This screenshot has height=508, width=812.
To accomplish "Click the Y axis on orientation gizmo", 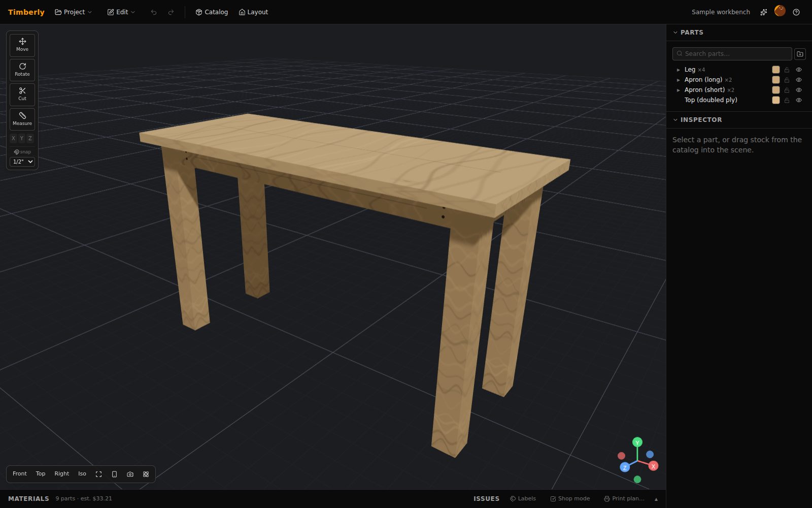I will pos(637,442).
